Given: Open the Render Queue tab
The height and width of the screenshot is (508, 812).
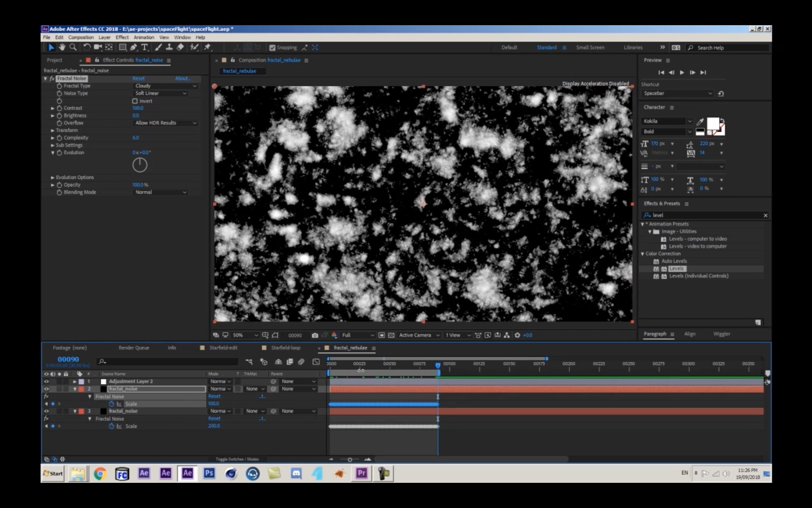Looking at the screenshot, I should pyautogui.click(x=134, y=348).
